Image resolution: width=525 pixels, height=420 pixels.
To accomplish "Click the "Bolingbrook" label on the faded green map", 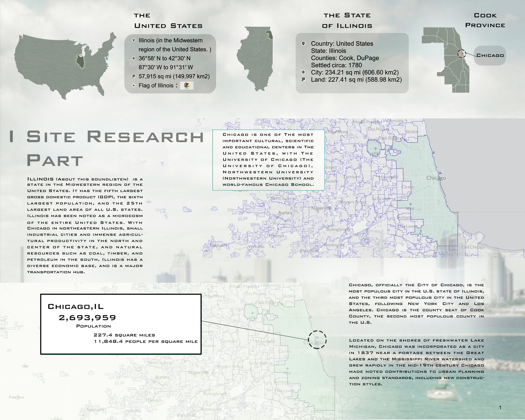I will (x=215, y=394).
